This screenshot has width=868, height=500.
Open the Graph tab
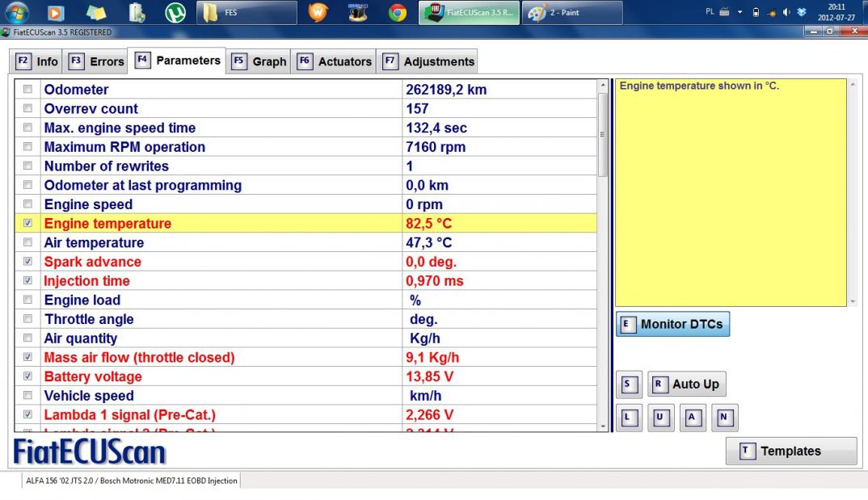[259, 61]
